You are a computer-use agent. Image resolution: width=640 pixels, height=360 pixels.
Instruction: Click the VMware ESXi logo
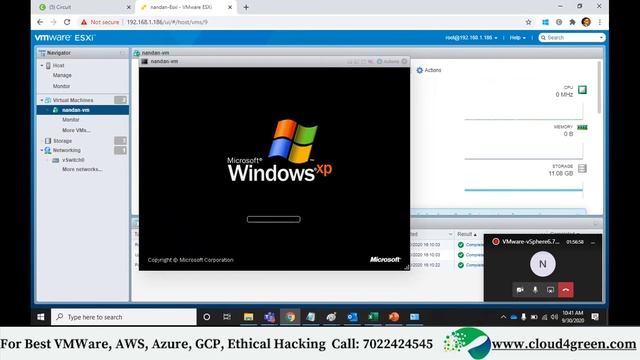coord(64,38)
